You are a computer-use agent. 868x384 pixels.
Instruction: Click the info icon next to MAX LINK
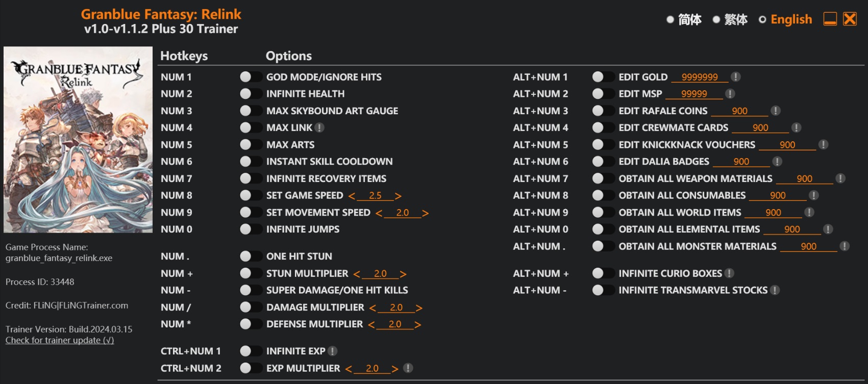[319, 127]
